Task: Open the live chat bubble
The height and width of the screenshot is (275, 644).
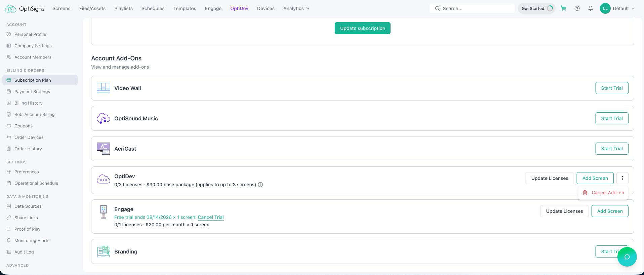Action: (627, 257)
